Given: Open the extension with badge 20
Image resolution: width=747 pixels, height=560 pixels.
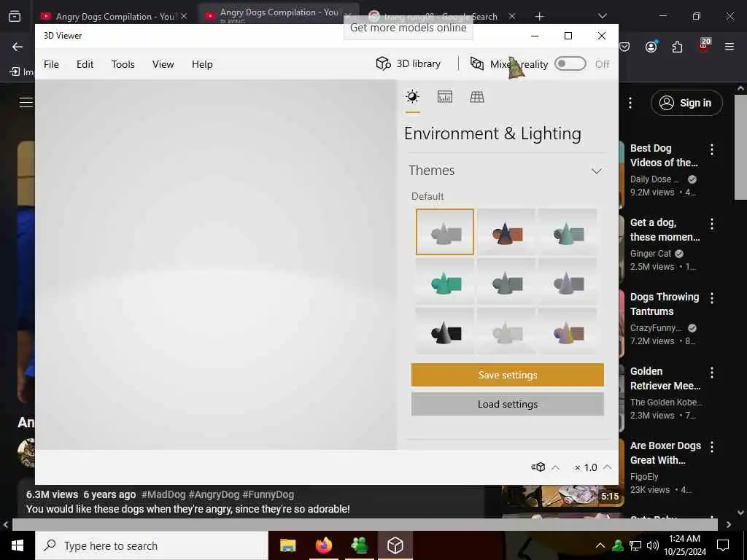Looking at the screenshot, I should 704,45.
